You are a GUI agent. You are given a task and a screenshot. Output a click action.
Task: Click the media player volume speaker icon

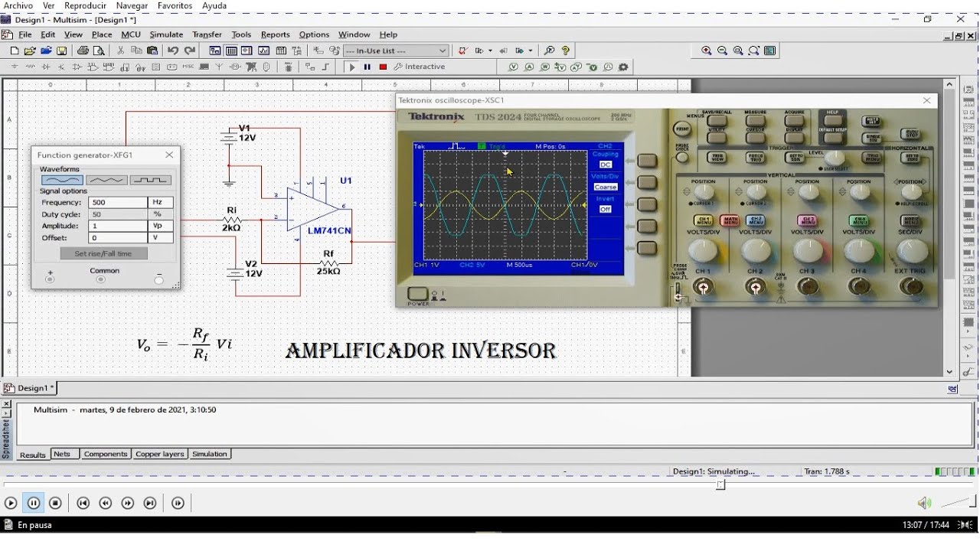(x=924, y=503)
